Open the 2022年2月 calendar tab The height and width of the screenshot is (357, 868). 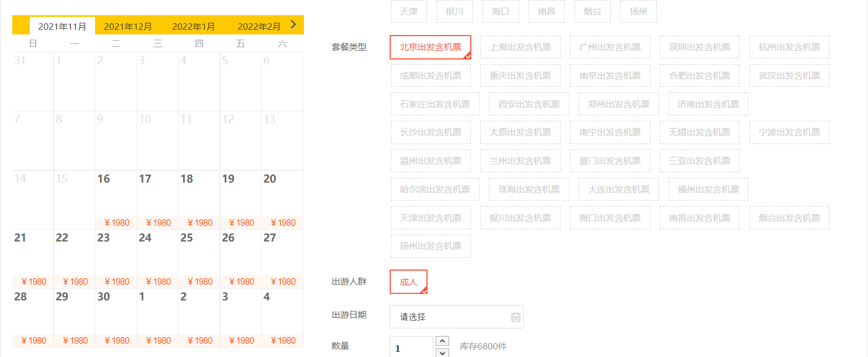259,26
